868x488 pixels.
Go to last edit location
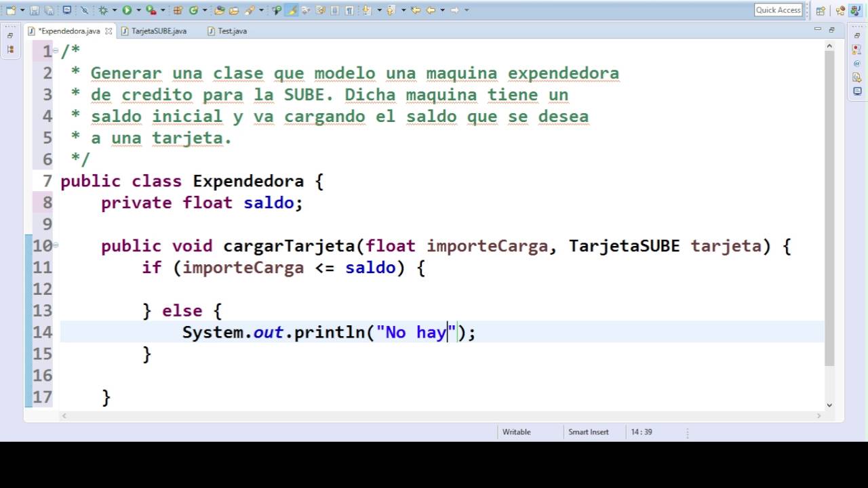click(416, 10)
